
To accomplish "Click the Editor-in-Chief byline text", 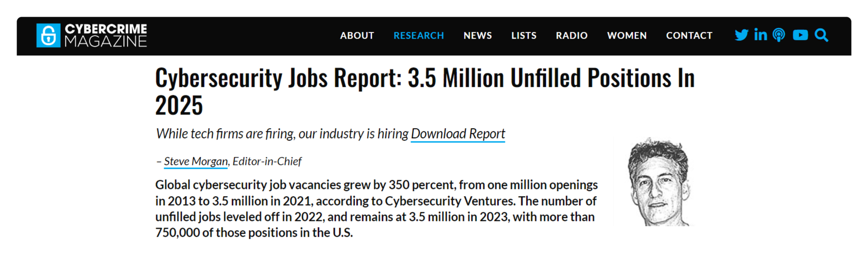I will click(267, 161).
